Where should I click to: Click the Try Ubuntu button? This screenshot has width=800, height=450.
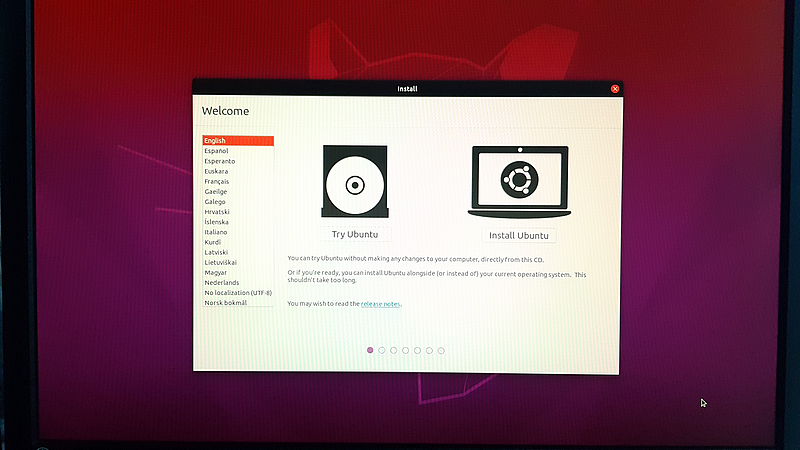pyautogui.click(x=355, y=234)
